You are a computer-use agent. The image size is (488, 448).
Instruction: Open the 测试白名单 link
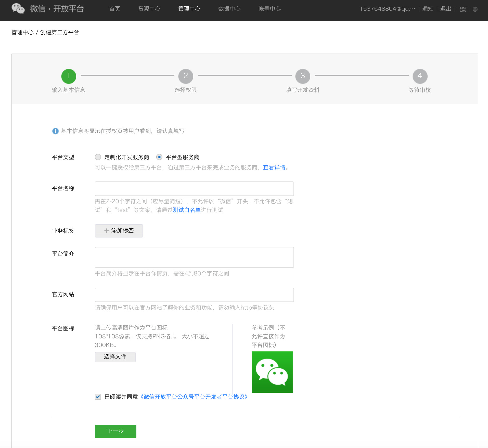point(187,210)
